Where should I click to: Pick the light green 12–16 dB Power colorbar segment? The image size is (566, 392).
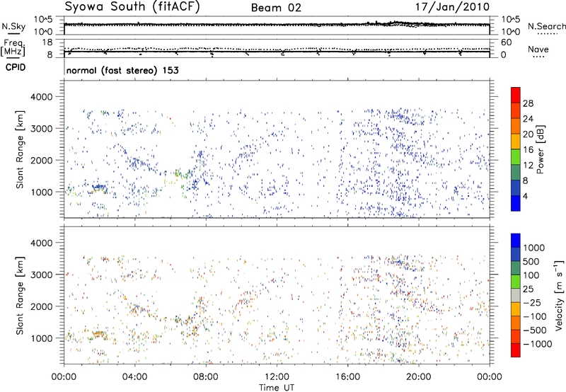coord(516,156)
